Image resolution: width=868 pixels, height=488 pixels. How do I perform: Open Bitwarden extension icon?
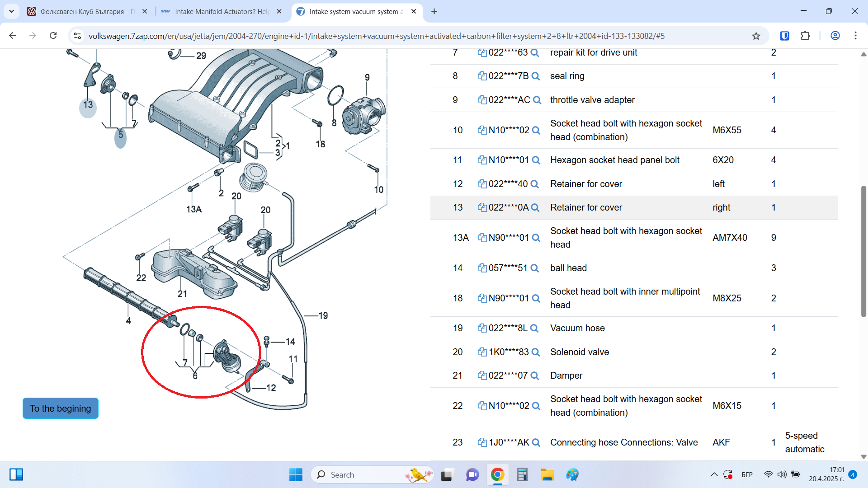784,36
